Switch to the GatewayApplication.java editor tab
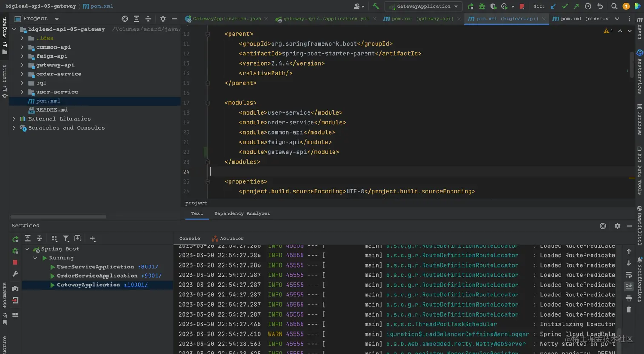The width and height of the screenshot is (644, 354). 227,19
